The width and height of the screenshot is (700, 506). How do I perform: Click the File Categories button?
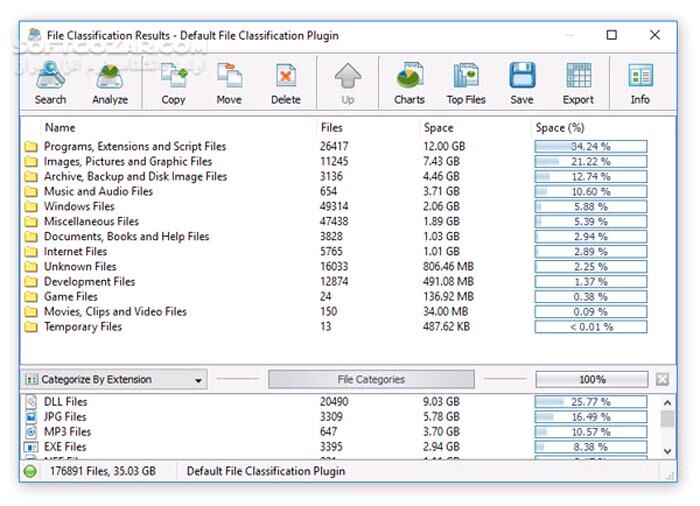pyautogui.click(x=371, y=380)
